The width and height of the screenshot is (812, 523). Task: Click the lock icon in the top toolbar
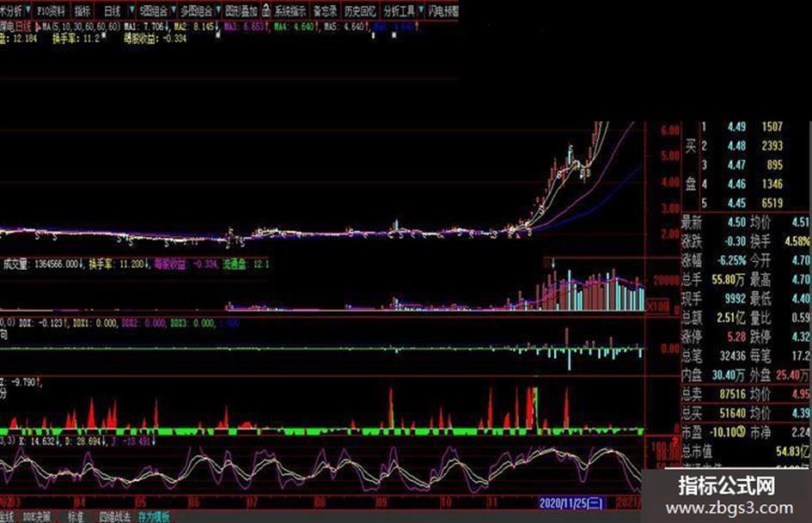click(x=266, y=9)
